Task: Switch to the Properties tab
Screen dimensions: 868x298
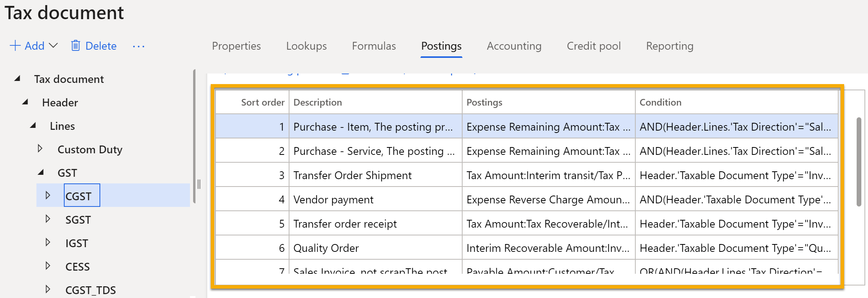Action: click(x=236, y=46)
